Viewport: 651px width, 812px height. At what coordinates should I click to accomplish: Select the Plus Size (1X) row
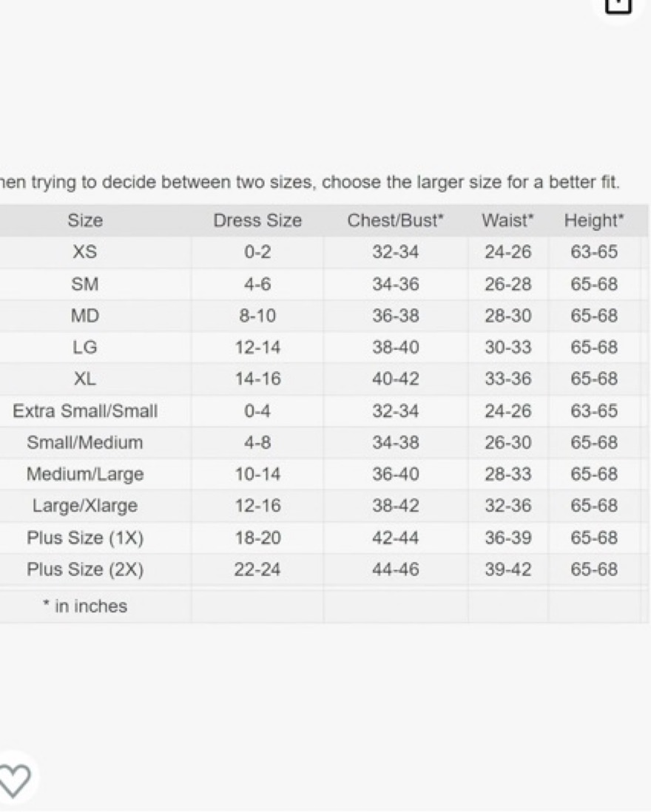[x=324, y=538]
